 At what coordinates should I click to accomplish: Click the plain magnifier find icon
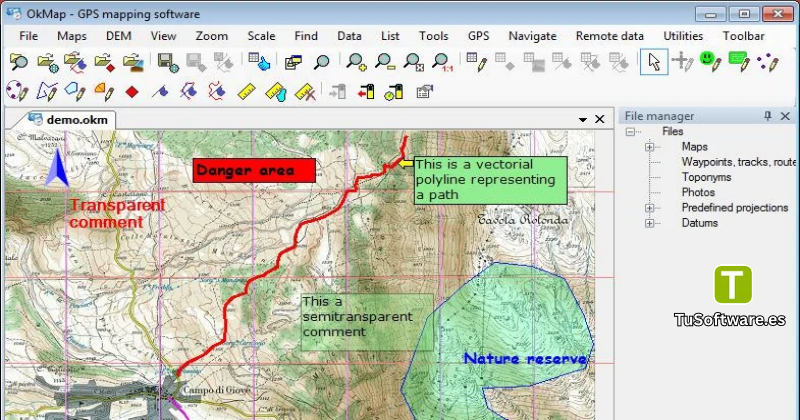coord(321,62)
